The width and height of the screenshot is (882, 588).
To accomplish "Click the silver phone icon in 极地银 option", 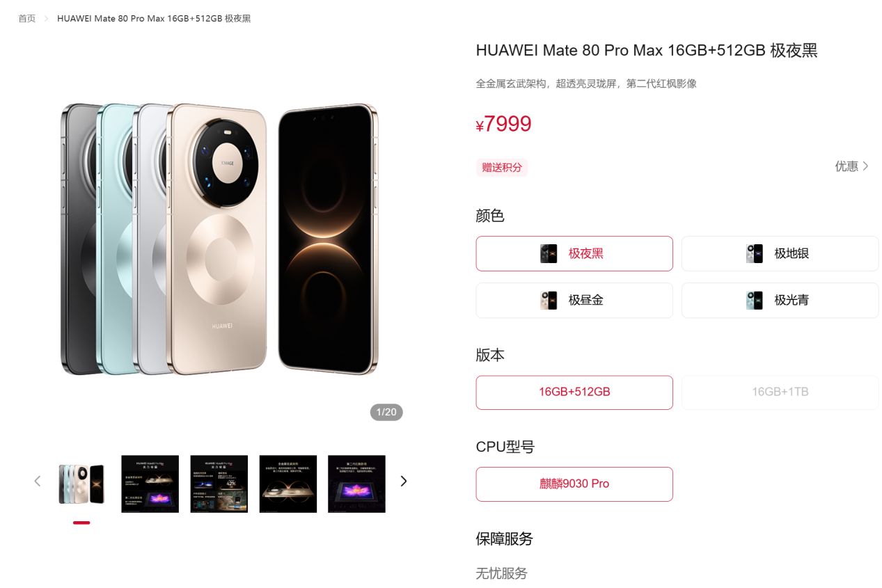I will click(x=755, y=253).
